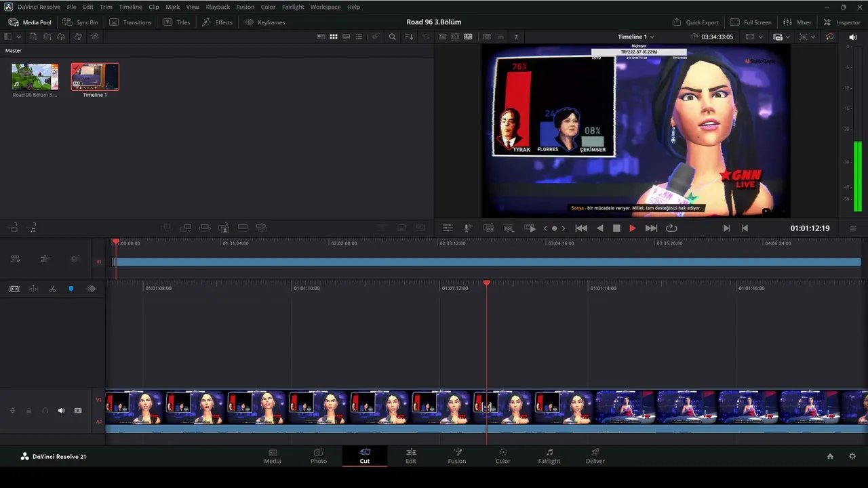Switch to the Deliver page

595,456
